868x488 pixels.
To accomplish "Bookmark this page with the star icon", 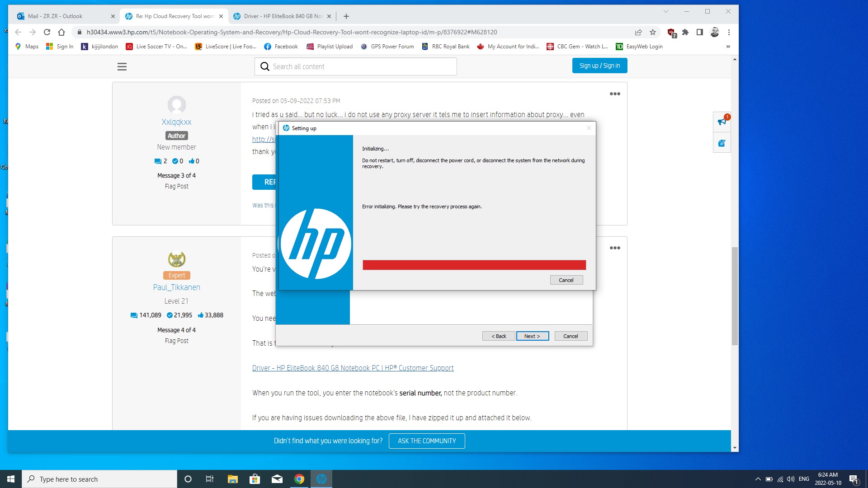I will (x=653, y=32).
